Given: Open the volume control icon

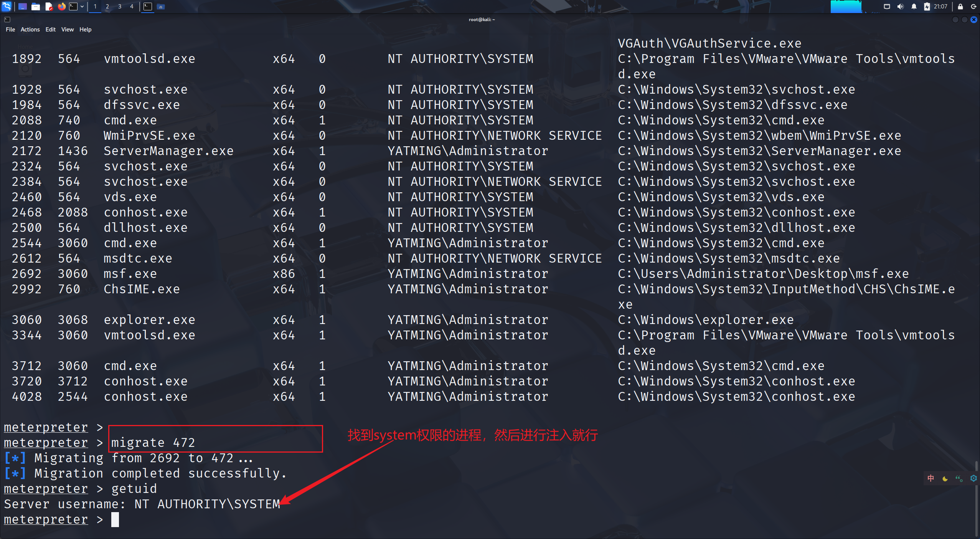Looking at the screenshot, I should tap(901, 7).
